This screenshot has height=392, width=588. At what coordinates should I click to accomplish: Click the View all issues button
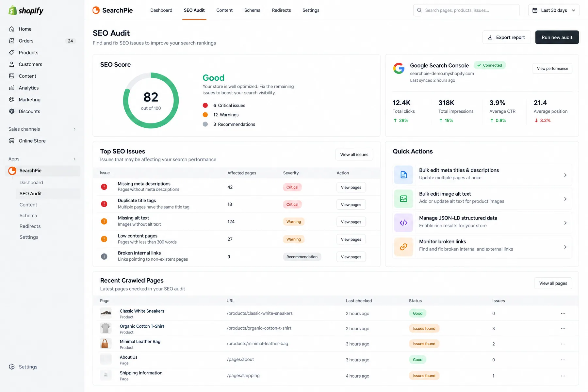point(354,155)
